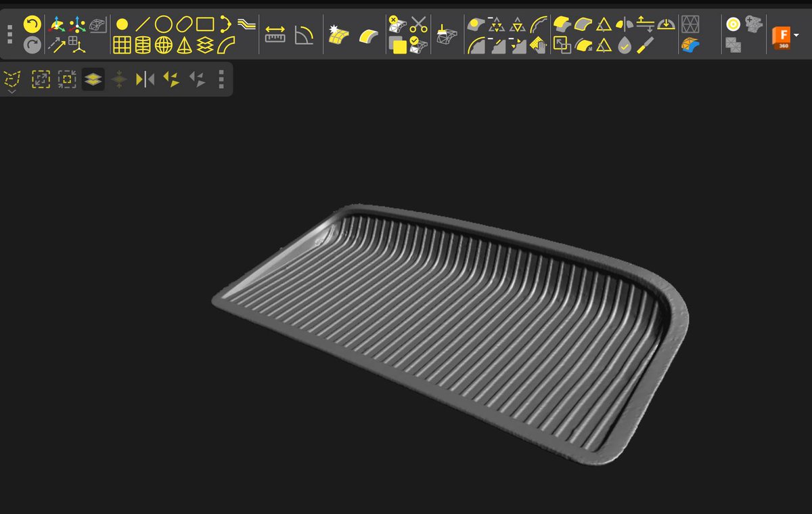Toggle the highlighted layers display mode
Viewport: 812px width, 514px height.
click(92, 79)
